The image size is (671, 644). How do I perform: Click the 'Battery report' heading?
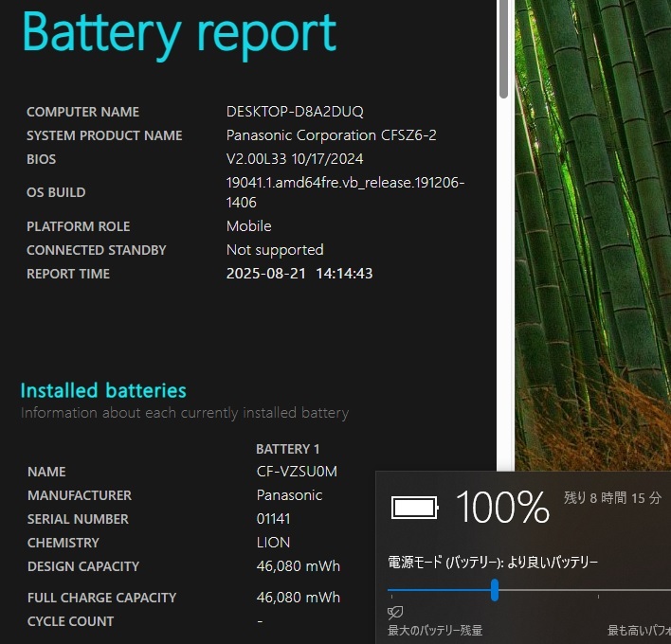click(179, 34)
